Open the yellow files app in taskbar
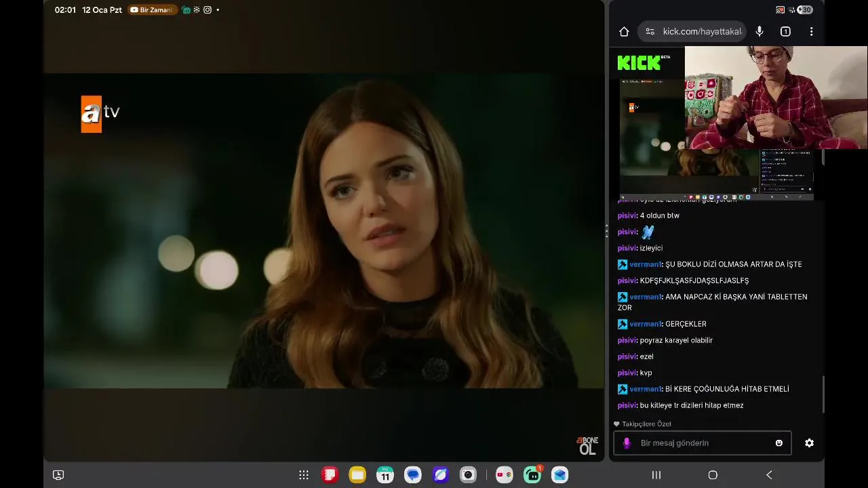 point(357,475)
